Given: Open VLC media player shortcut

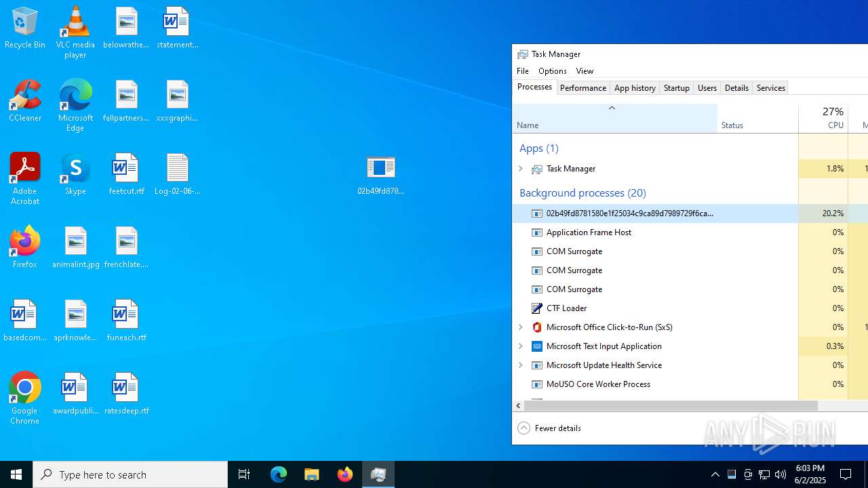Looking at the screenshot, I should 75,33.
